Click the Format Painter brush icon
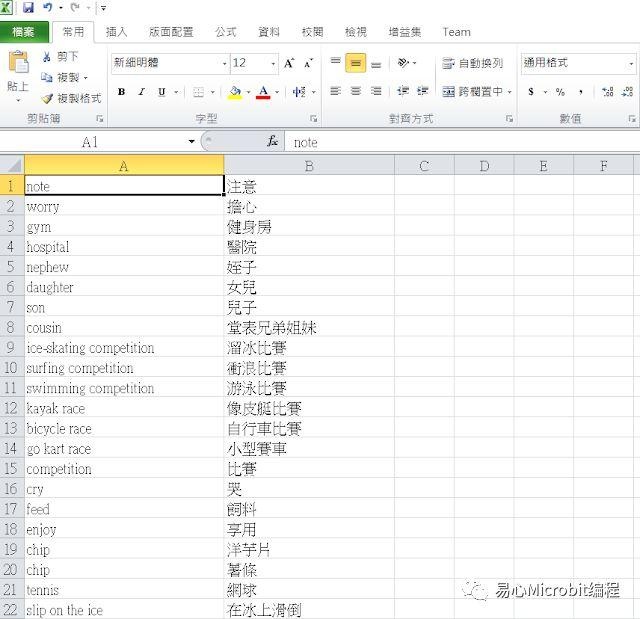The width and height of the screenshot is (640, 619). pos(47,98)
